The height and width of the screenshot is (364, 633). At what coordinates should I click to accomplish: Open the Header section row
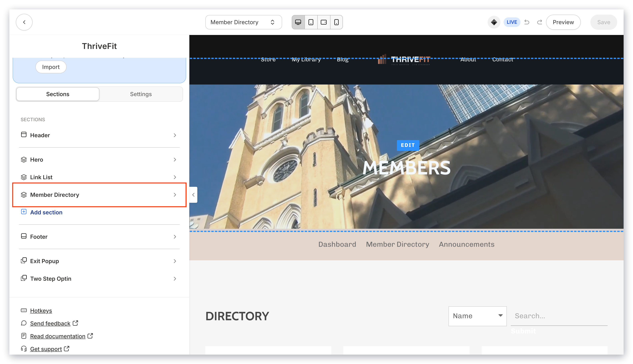pyautogui.click(x=99, y=135)
